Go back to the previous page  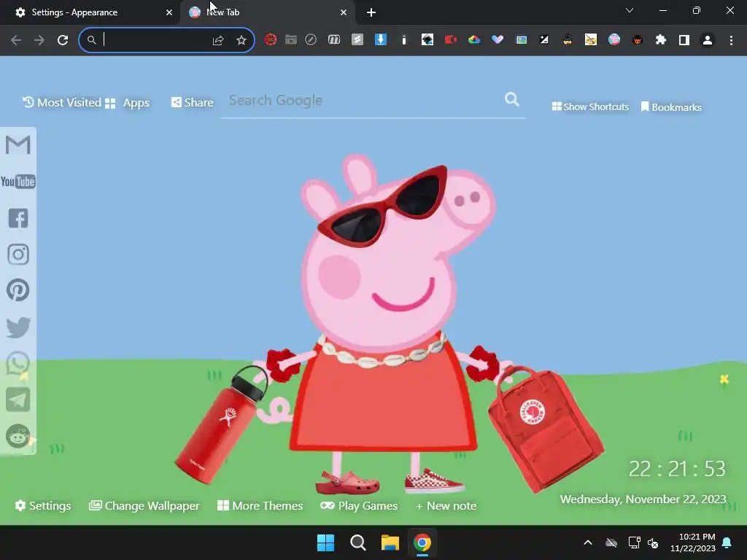point(16,40)
